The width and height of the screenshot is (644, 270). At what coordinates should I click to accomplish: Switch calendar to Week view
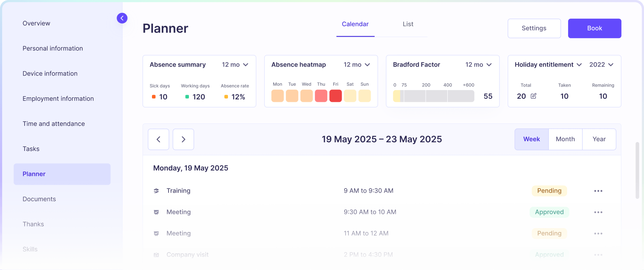(531, 139)
